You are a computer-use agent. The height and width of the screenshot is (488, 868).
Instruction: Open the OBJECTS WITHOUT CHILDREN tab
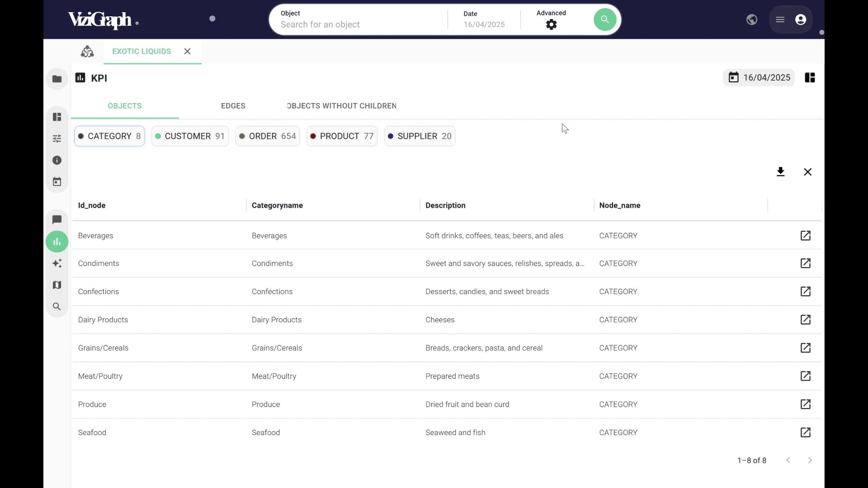(341, 106)
